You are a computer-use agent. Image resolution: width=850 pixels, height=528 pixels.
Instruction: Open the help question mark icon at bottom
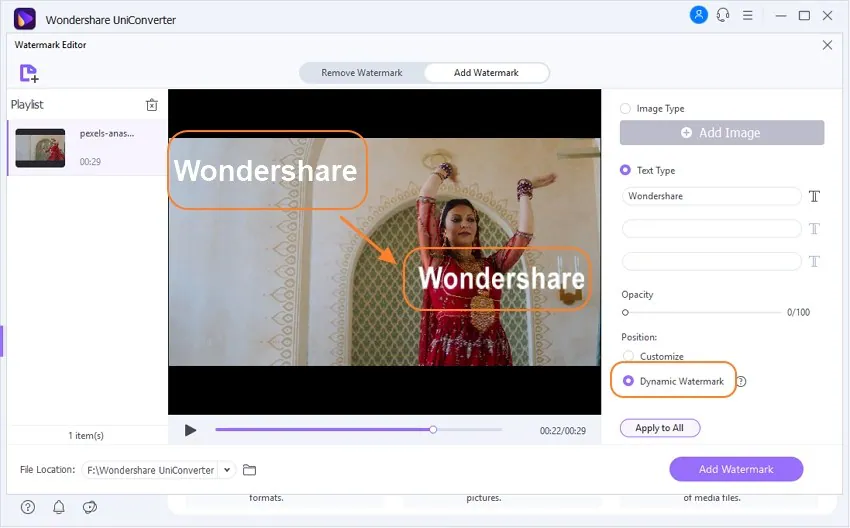click(x=28, y=507)
